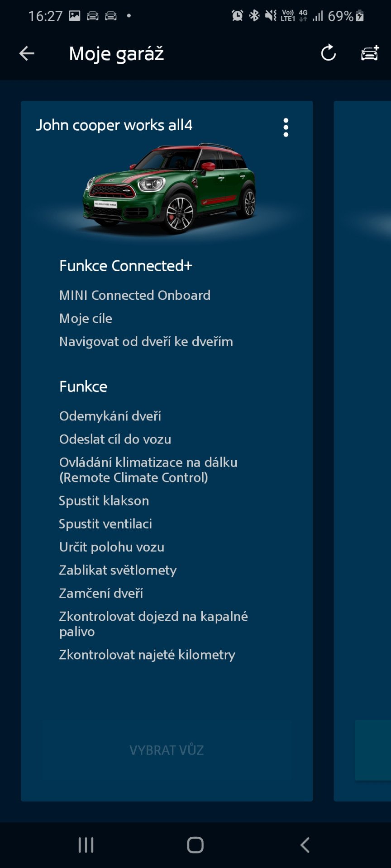Refresh the garage vehicle list
Screen dimensions: 391x868
pyautogui.click(x=329, y=53)
